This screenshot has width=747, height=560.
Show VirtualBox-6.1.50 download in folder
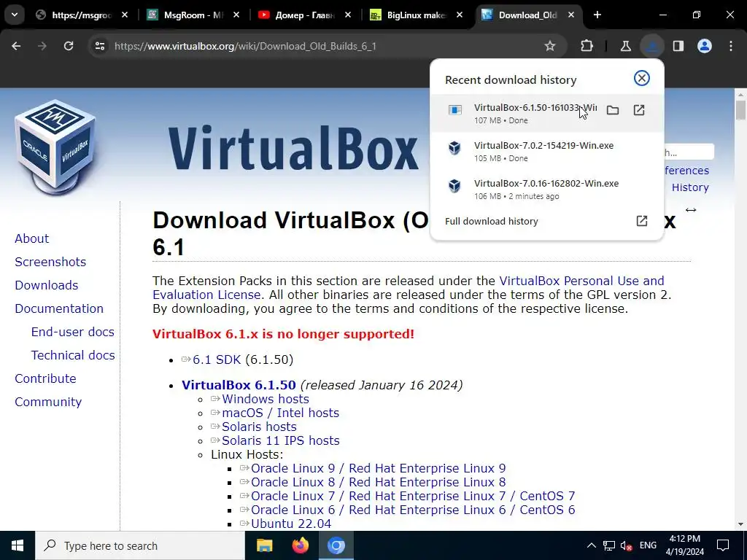point(613,111)
